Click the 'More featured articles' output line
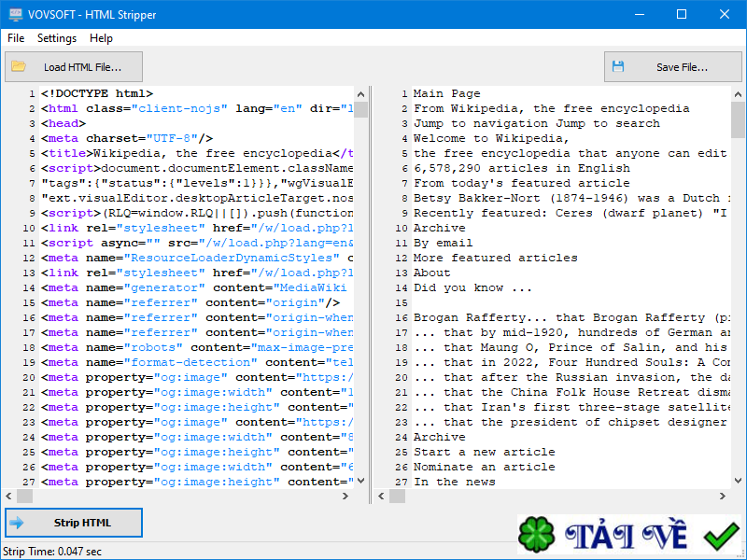 click(x=496, y=259)
